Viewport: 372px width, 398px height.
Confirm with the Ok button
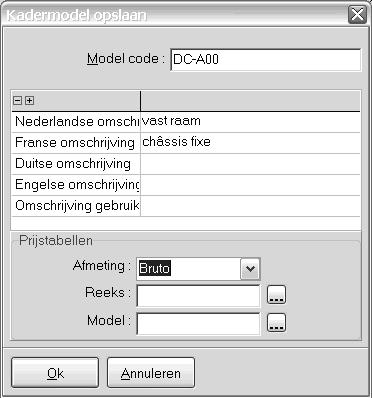point(55,373)
